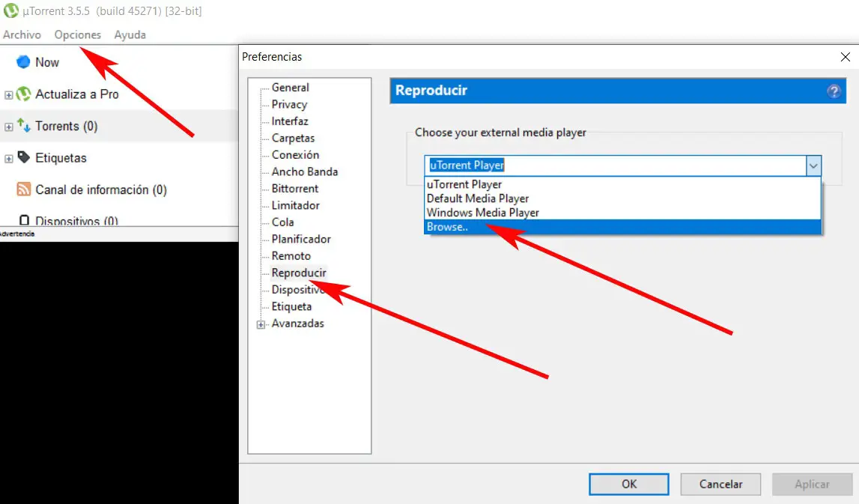
Task: Close the Preferencias dialog
Action: coord(846,57)
